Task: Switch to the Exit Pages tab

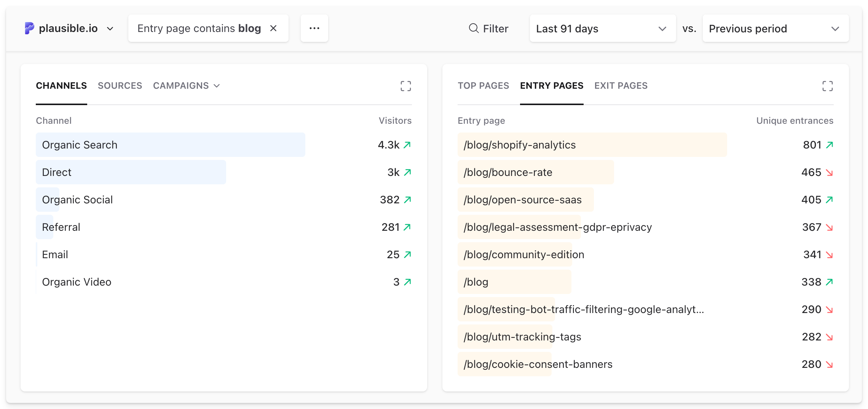Action: (x=621, y=86)
